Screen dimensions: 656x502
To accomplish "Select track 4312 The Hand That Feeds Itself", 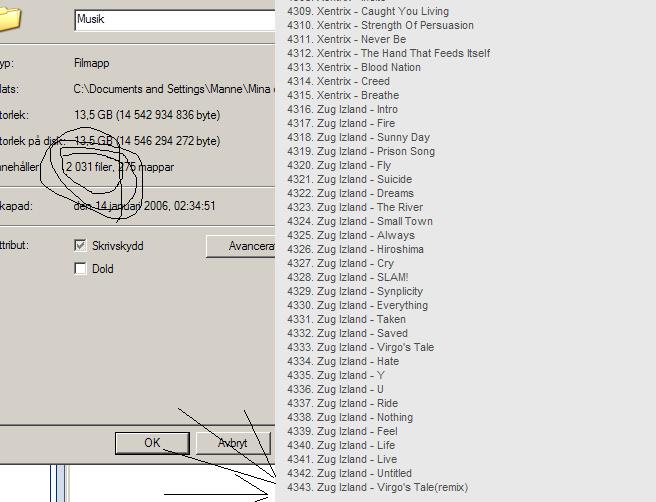I will click(389, 53).
